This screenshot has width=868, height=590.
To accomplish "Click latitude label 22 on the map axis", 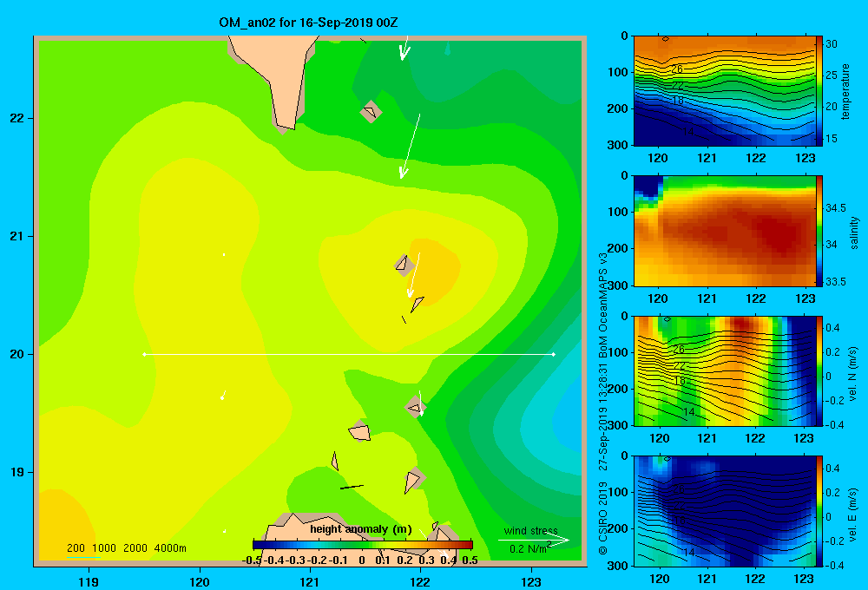I will coord(17,119).
